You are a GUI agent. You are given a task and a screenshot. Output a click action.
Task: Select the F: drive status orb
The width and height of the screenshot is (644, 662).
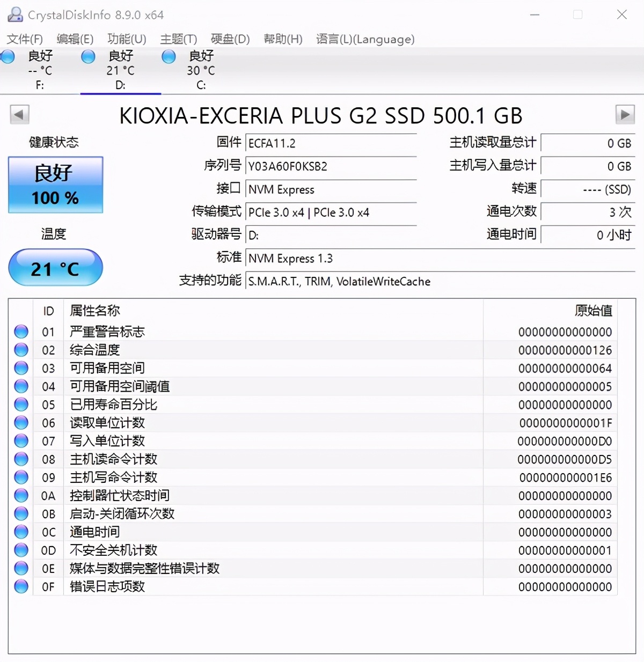click(x=8, y=56)
